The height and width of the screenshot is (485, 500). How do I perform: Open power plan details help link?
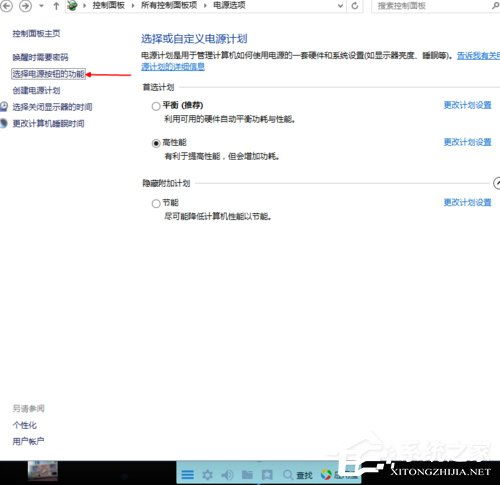coord(173,67)
